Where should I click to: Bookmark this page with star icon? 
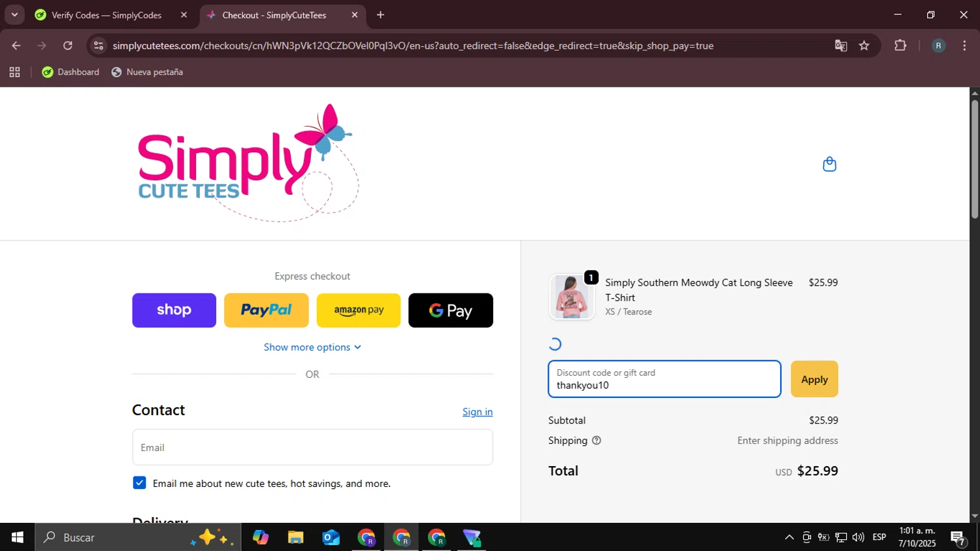(x=864, y=46)
